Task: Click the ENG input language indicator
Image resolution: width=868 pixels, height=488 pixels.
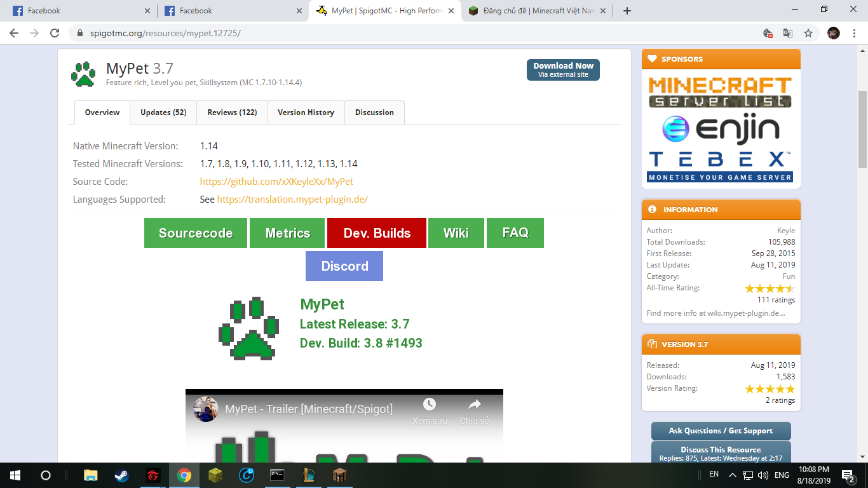Action: (x=782, y=475)
